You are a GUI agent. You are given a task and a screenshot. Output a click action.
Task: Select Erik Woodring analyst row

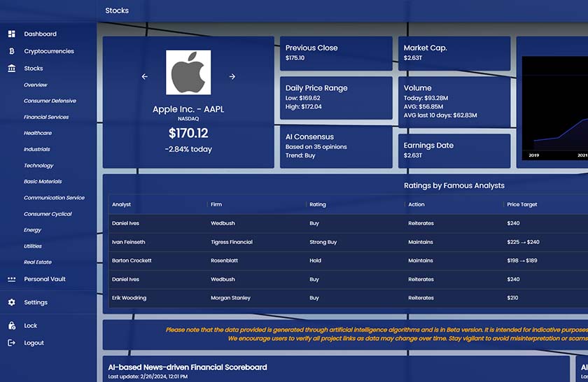tap(348, 298)
